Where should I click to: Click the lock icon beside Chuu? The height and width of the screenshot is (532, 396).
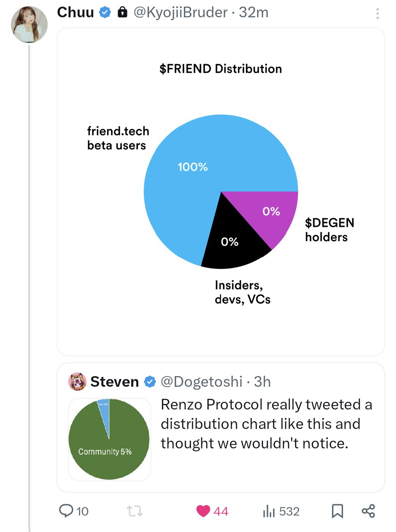coord(122,12)
